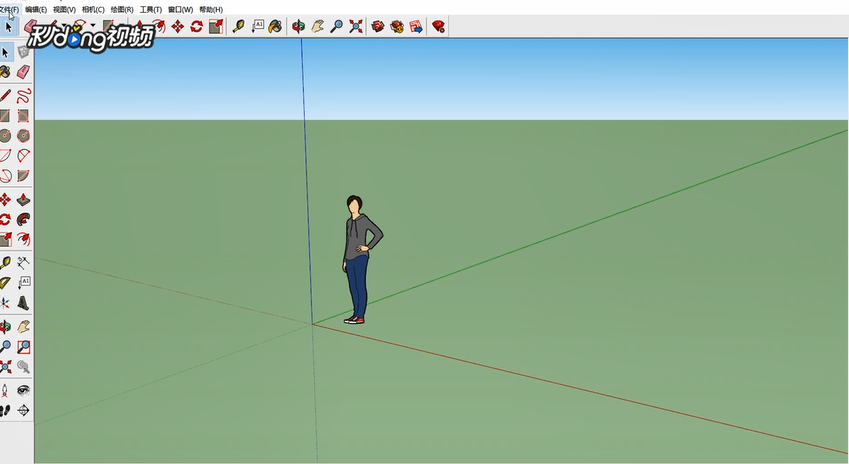Screen dimensions: 849x464
Task: Select the Scale tool in the left toolbar
Action: click(x=5, y=239)
